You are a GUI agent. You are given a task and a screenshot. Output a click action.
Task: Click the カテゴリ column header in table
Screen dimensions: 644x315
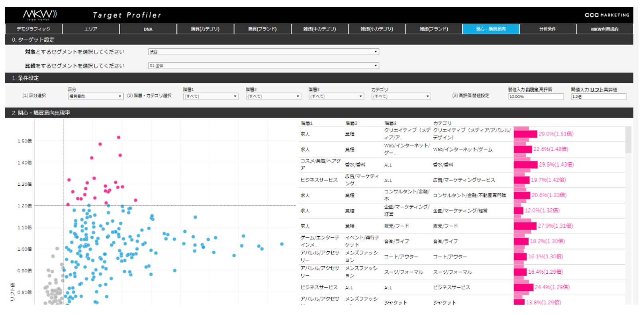point(442,123)
